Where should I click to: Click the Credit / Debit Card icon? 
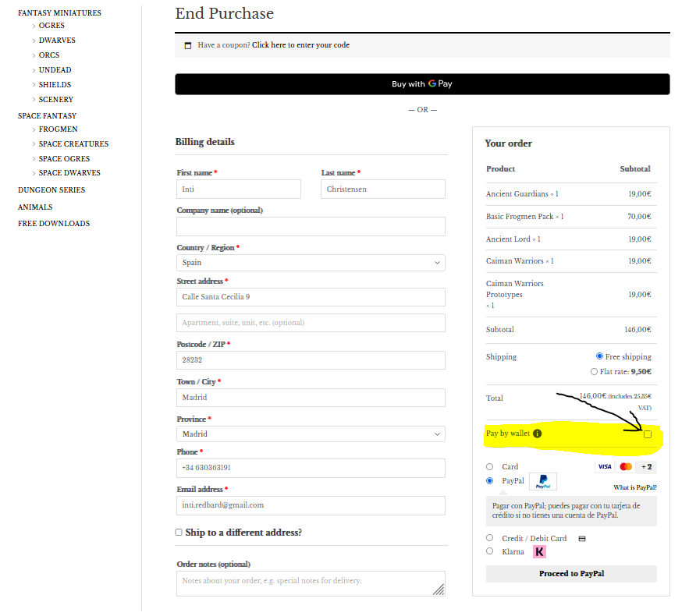tap(581, 539)
